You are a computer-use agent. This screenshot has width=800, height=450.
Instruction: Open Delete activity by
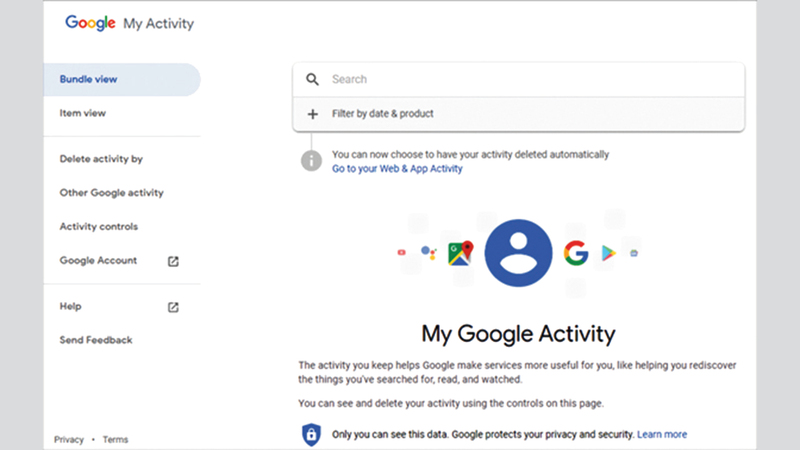tap(101, 159)
